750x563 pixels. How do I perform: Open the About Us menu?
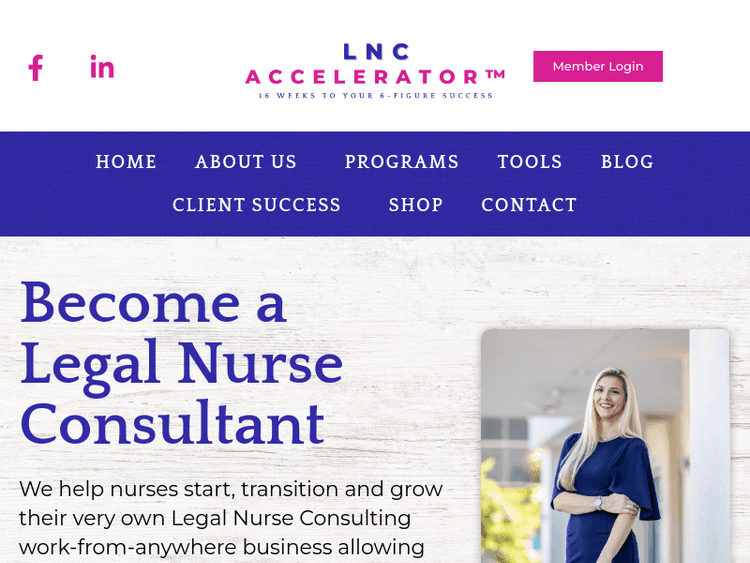[246, 162]
